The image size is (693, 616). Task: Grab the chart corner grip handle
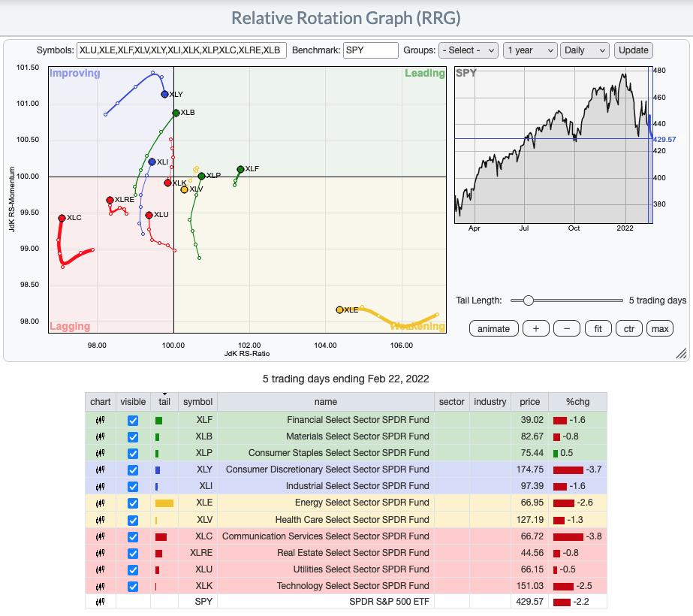coord(681,353)
